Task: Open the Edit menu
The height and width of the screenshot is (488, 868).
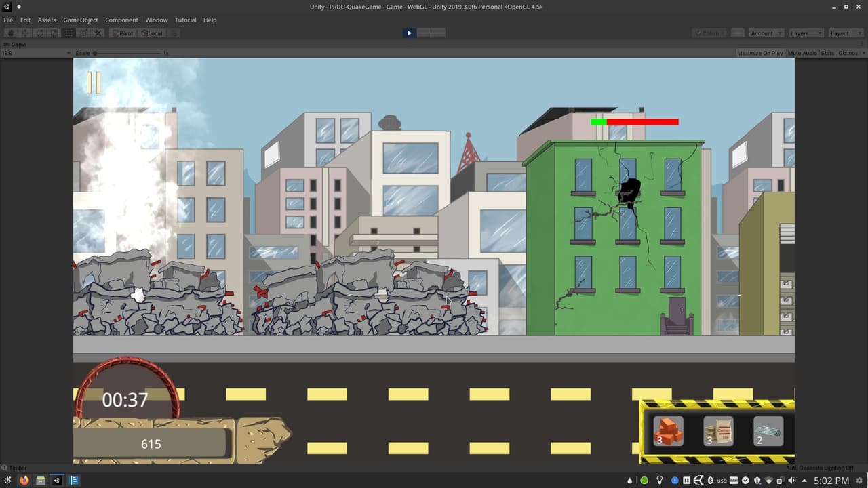Action: 25,20
